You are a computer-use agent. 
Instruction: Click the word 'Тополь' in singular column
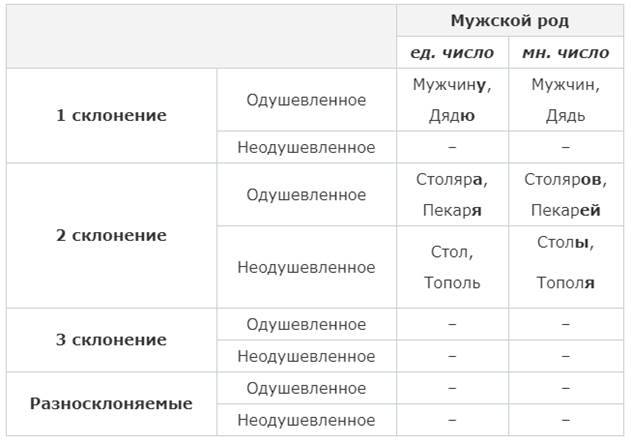point(452,283)
